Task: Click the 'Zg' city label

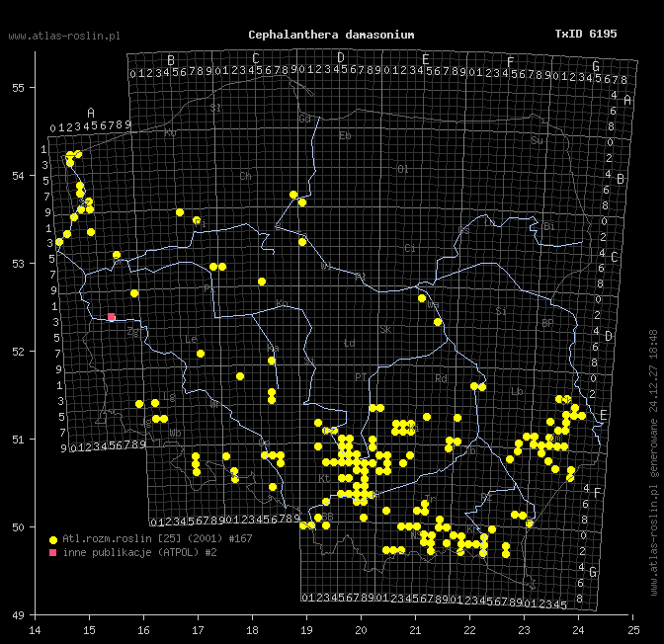Action: click(133, 332)
